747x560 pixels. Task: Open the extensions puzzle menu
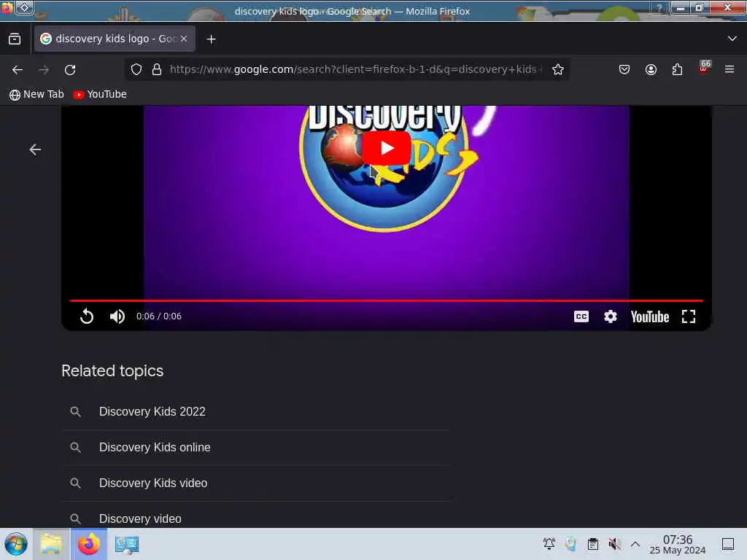677,69
